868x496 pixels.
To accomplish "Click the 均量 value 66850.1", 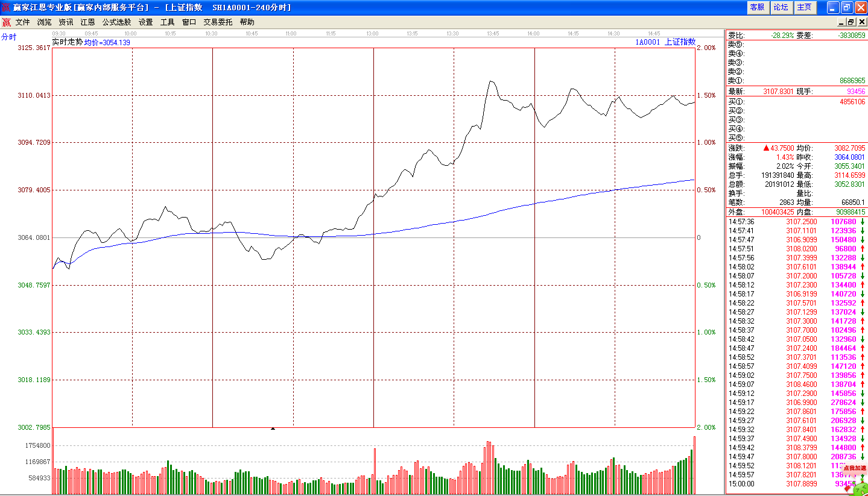I will 854,202.
